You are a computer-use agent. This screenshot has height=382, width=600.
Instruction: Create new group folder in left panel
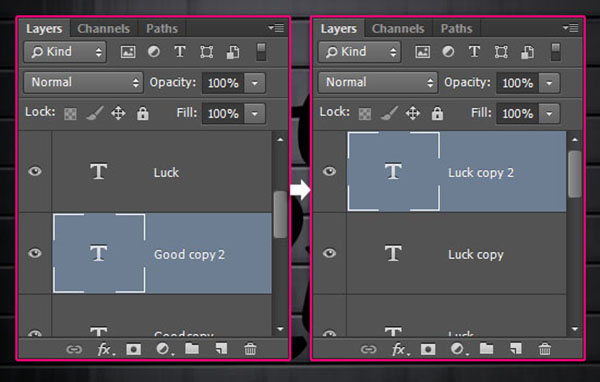pyautogui.click(x=192, y=349)
